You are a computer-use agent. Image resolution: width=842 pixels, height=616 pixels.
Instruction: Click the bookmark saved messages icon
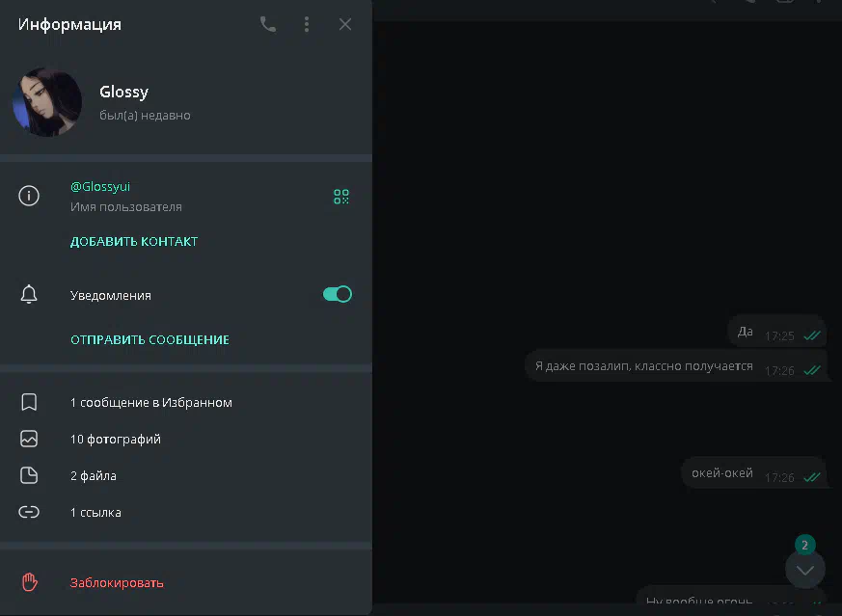[29, 402]
